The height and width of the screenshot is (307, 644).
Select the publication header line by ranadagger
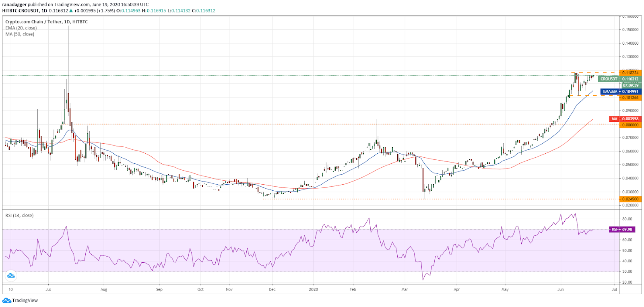75,4
